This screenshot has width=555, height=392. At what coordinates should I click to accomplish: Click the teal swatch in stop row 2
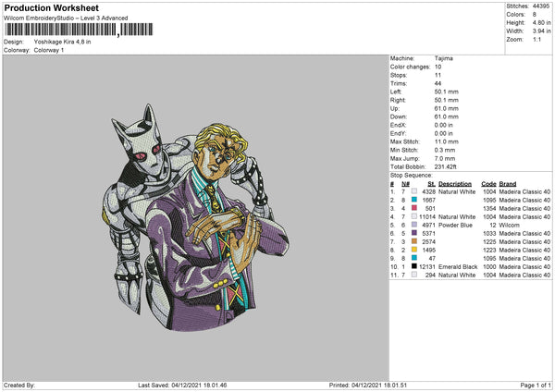(414, 200)
